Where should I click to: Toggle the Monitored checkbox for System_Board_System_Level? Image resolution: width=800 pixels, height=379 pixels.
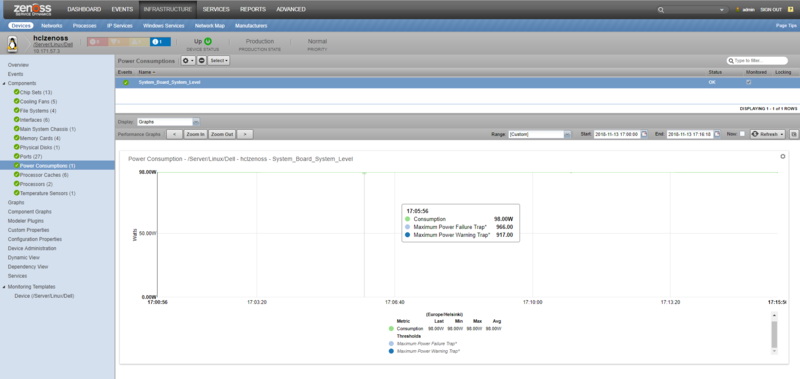749,83
